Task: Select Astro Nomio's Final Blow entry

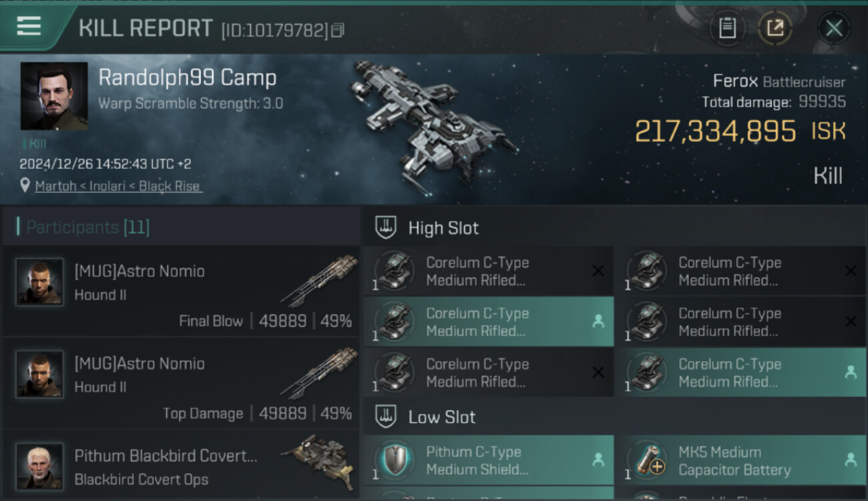Action: pos(180,291)
